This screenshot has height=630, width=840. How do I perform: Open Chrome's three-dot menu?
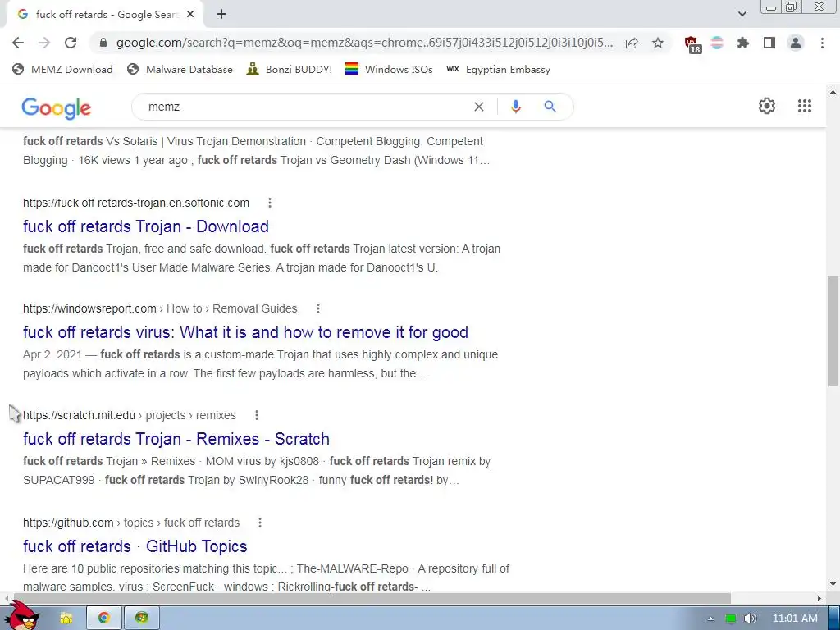[x=822, y=43]
